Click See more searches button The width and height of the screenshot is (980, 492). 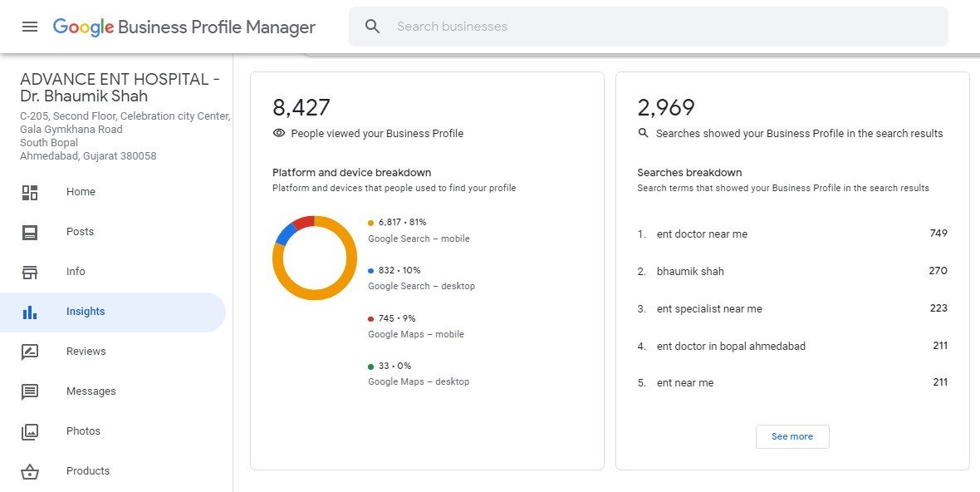click(791, 436)
